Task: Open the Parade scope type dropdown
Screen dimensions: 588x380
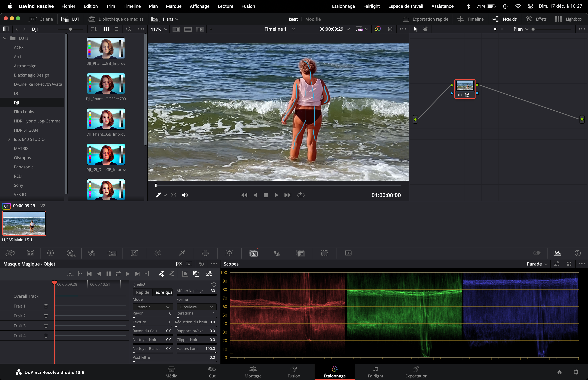Action: point(537,264)
